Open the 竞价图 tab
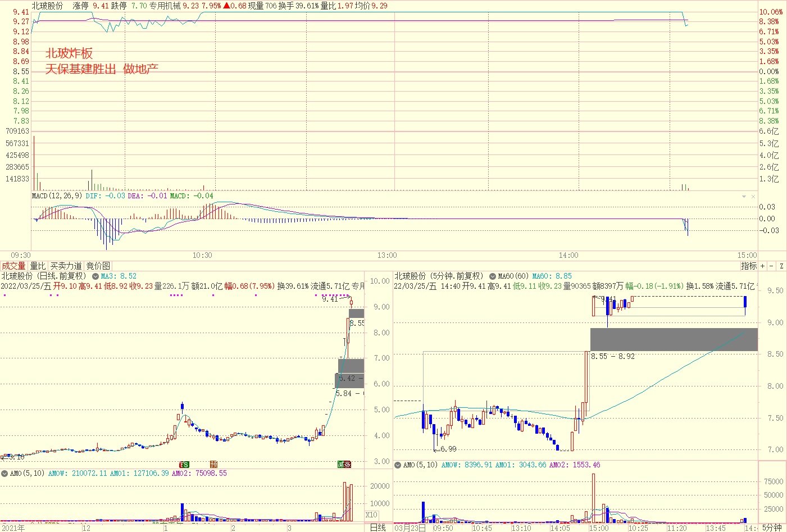Screen dimensions: 787x532 tap(98, 266)
